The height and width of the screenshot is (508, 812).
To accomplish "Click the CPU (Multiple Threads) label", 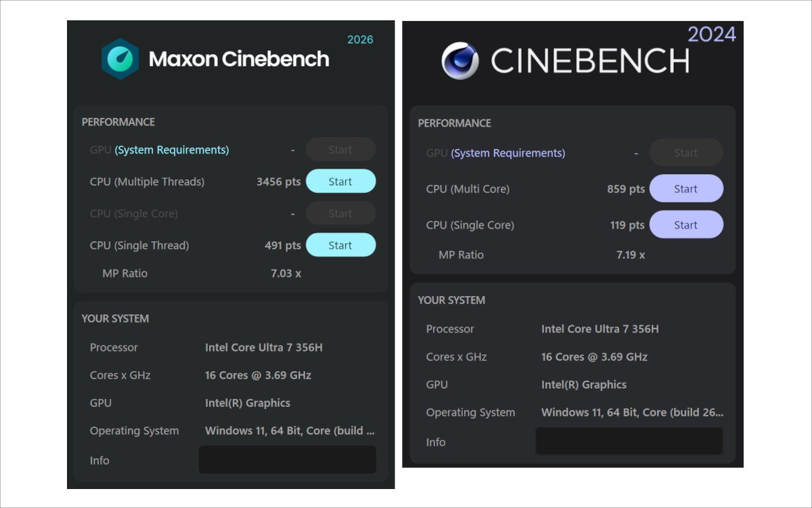I will coord(148,182).
